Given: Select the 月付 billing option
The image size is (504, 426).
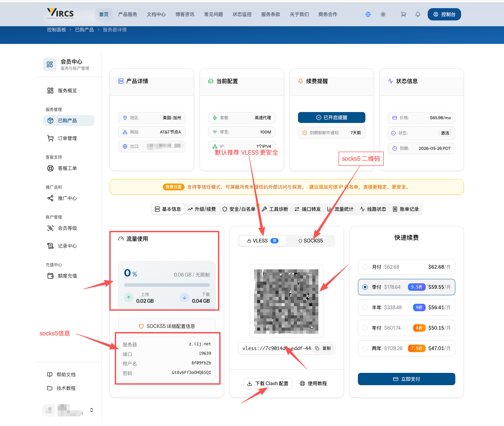Looking at the screenshot, I should pos(407,267).
